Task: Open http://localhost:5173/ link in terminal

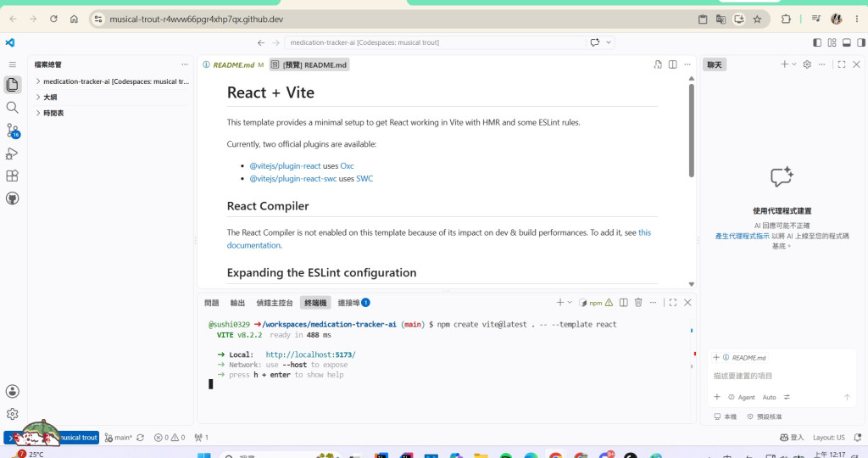Action: (x=310, y=355)
